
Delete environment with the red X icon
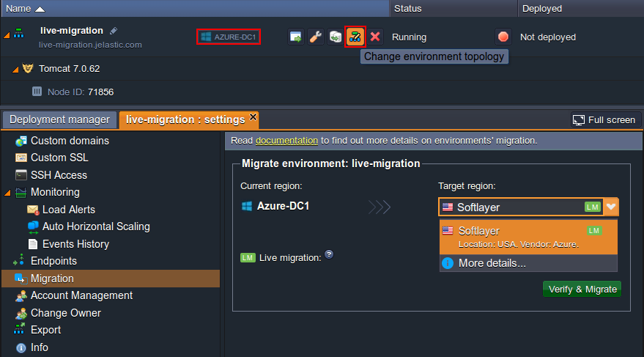click(x=375, y=37)
